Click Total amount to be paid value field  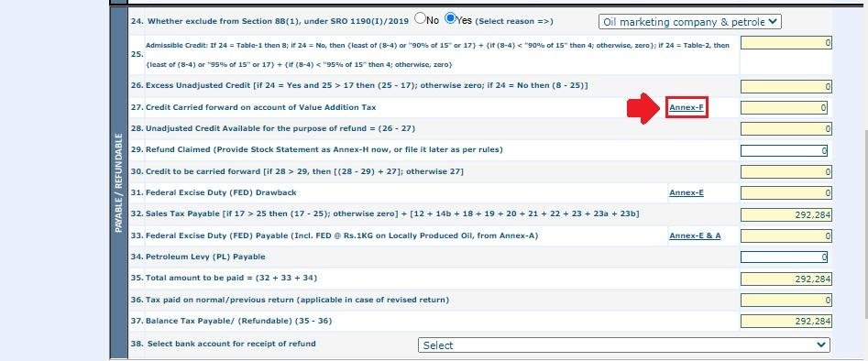pos(786,279)
